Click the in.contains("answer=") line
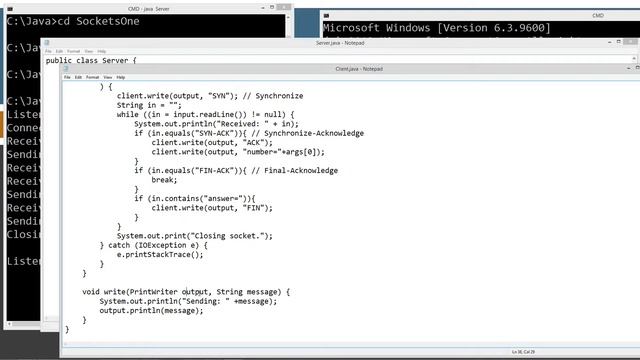The image size is (640, 360). click(x=195, y=198)
